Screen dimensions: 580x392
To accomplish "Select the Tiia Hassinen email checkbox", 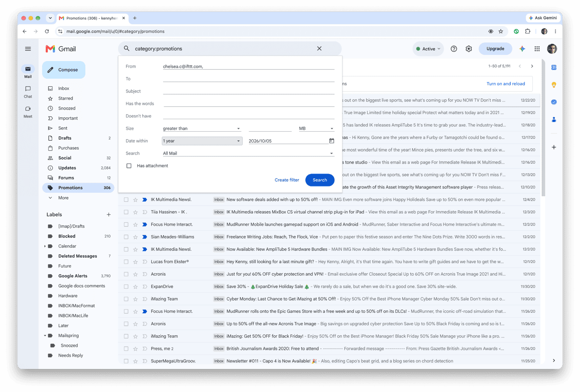I will [x=126, y=212].
